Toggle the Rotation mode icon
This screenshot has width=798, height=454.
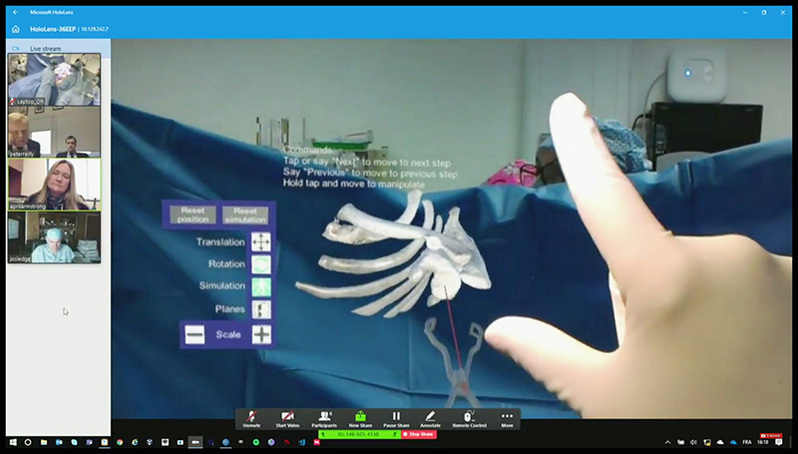261,264
